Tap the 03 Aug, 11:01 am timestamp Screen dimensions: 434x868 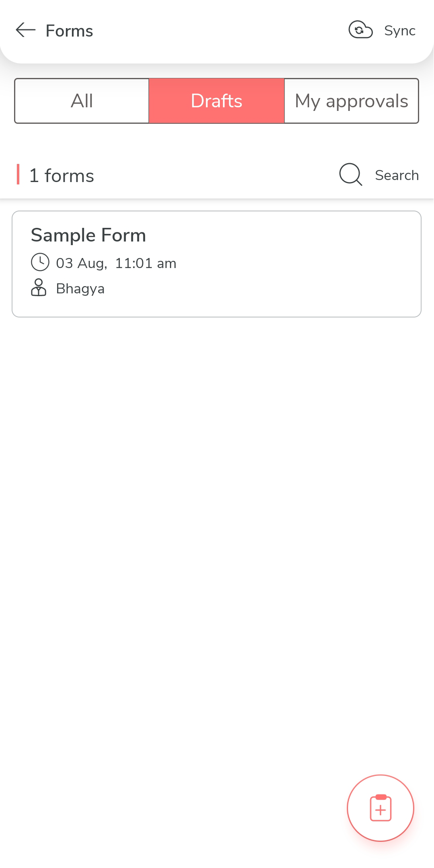pos(116,263)
